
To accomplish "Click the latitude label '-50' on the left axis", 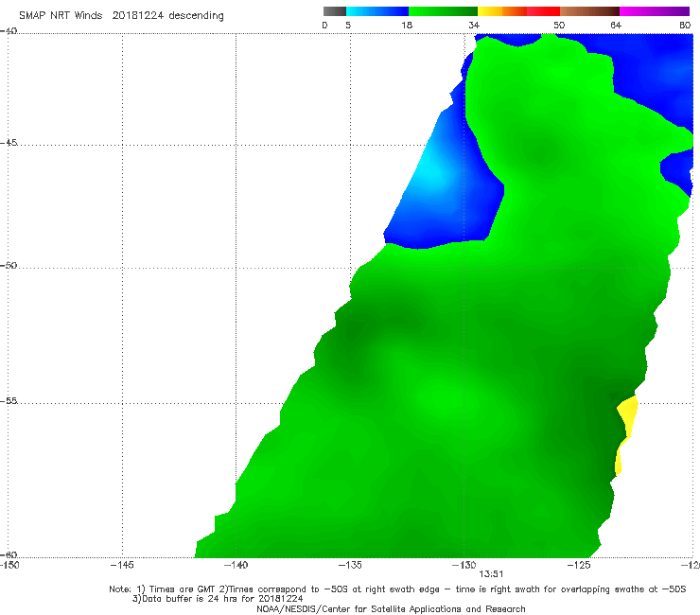I will point(9,265).
